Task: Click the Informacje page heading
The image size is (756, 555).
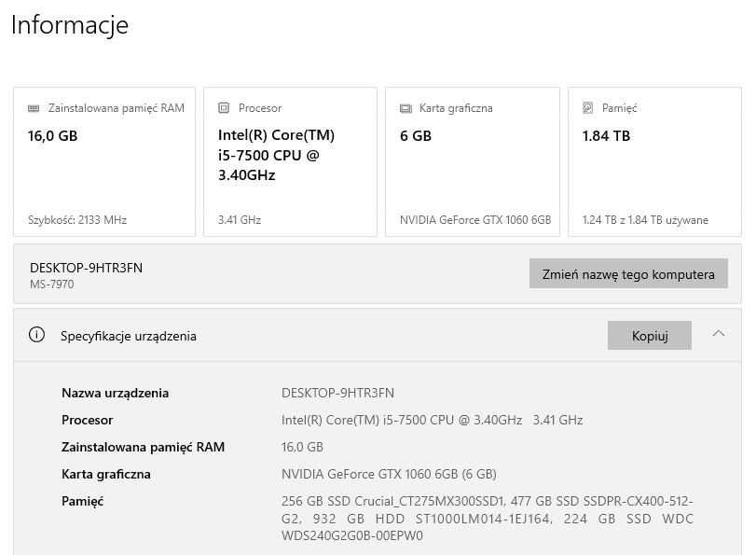Action: point(70,25)
